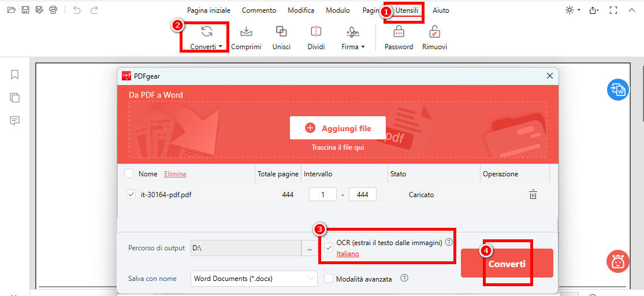644x296 pixels.
Task: Click the Percorso di output field
Action: click(x=246, y=249)
